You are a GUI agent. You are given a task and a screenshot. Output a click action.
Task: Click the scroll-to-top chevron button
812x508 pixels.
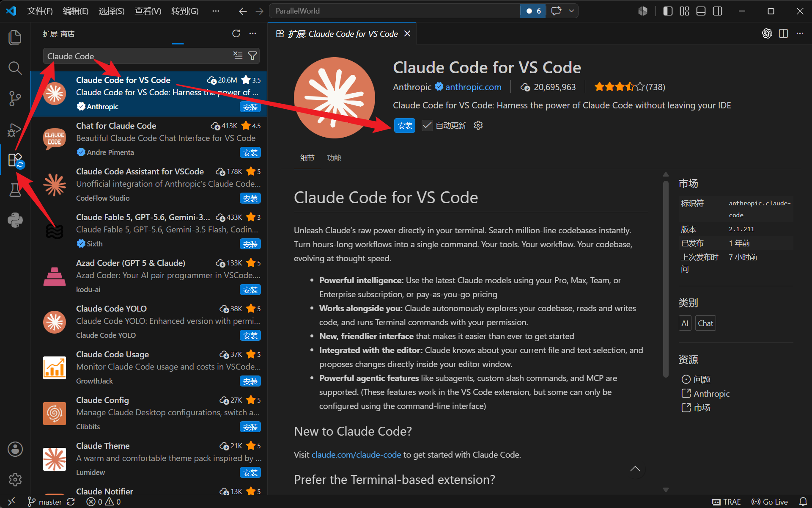635,469
